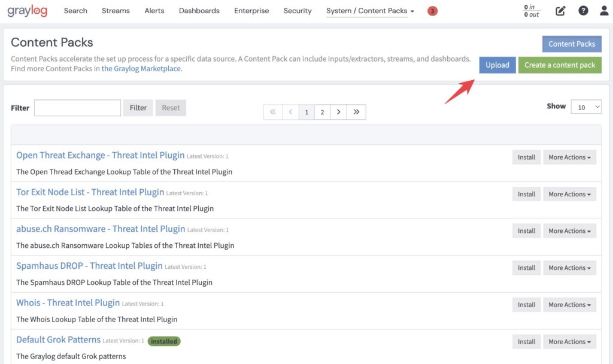Follow the Graylog Marketplace link
The width and height of the screenshot is (613, 364).
click(141, 68)
